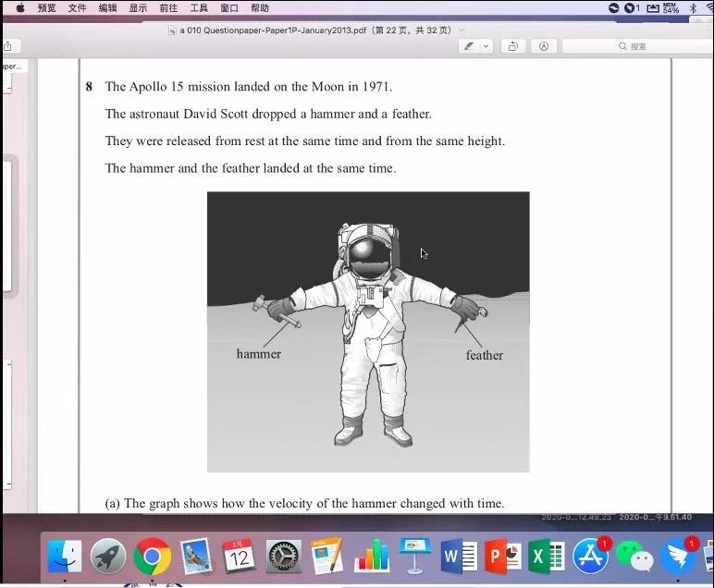Open the 帮助 (Help) menu

click(x=260, y=8)
